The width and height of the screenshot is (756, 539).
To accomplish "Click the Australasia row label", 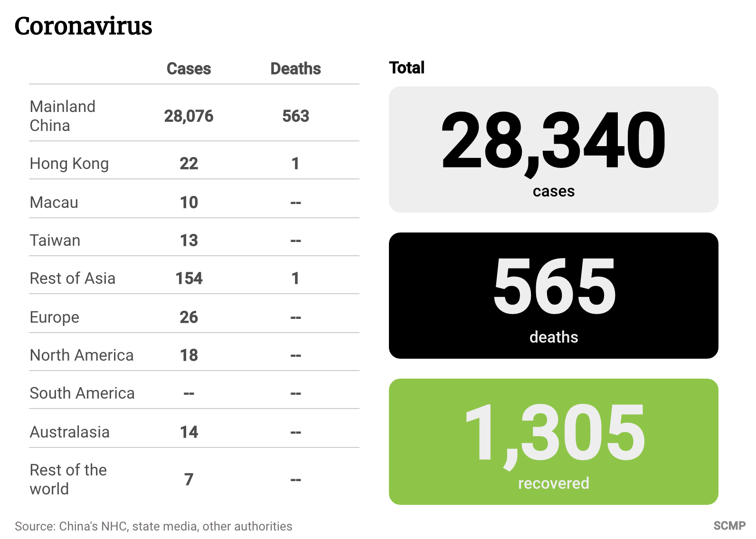I will [70, 432].
